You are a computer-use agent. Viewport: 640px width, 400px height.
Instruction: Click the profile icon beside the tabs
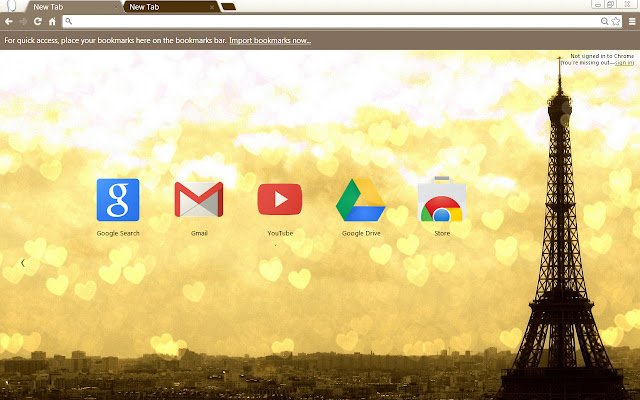pyautogui.click(x=11, y=6)
